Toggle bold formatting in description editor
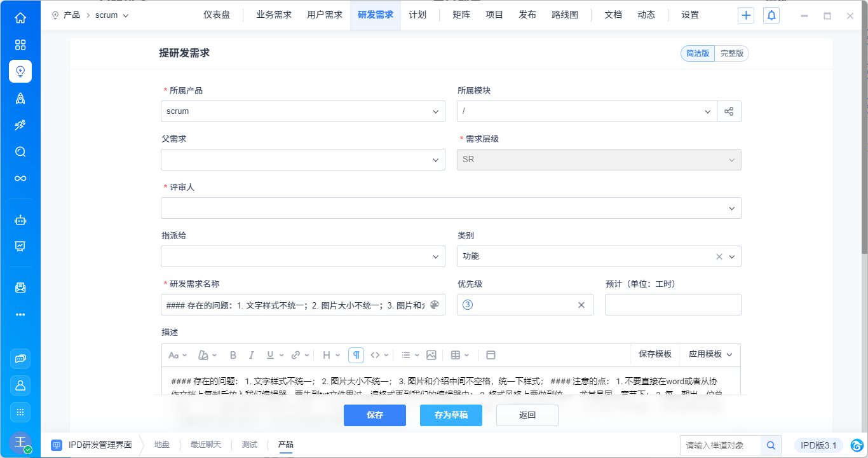This screenshot has height=458, width=868. pyautogui.click(x=233, y=355)
